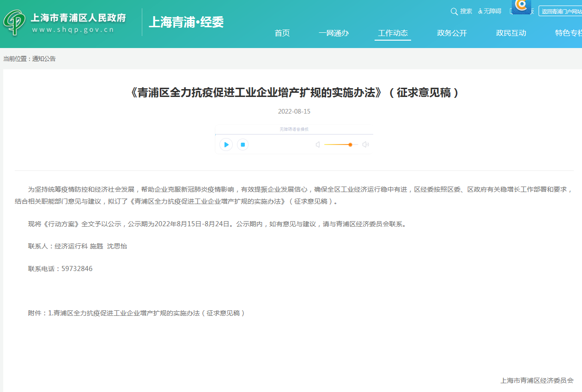Click the article title heading
Image resolution: width=582 pixels, height=392 pixels.
[x=294, y=93]
